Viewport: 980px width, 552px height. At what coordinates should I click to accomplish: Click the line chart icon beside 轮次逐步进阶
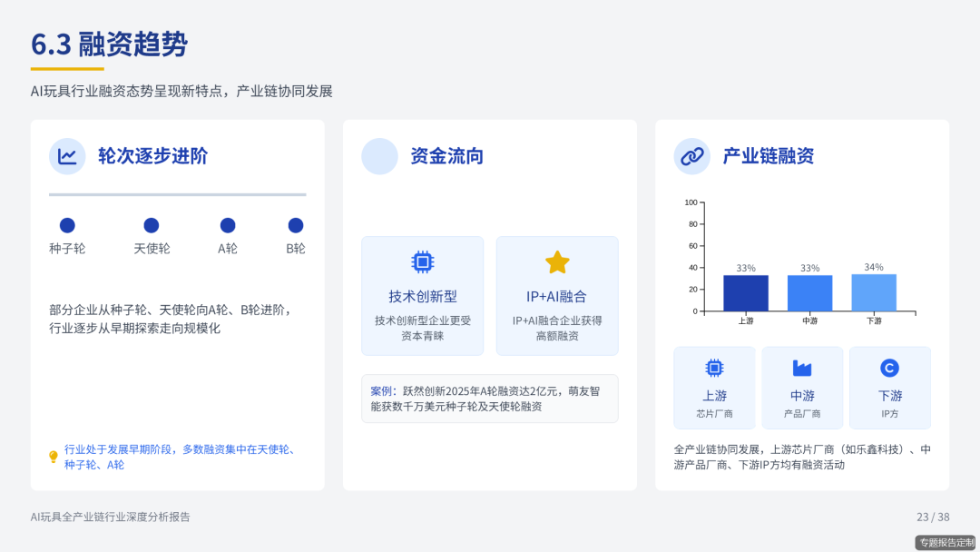68,156
